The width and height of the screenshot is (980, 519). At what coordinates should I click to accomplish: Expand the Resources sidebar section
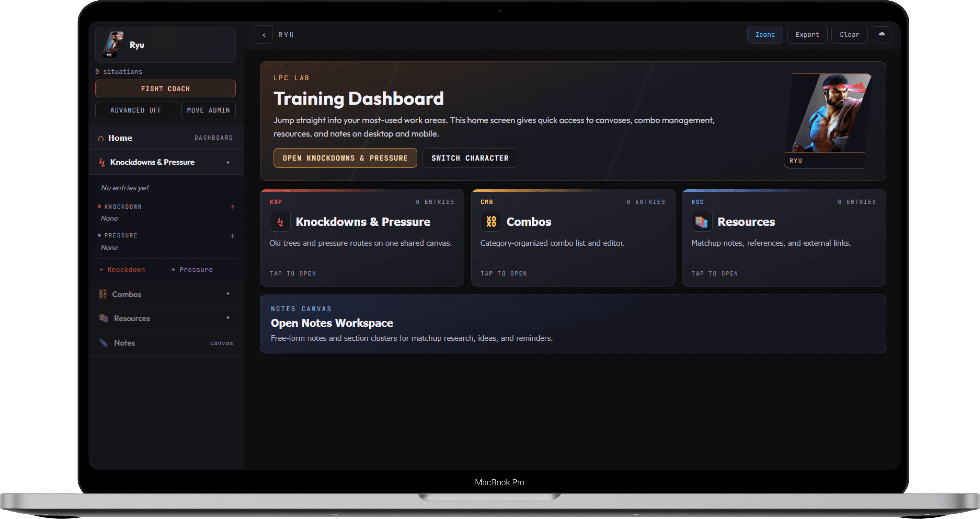coord(228,318)
